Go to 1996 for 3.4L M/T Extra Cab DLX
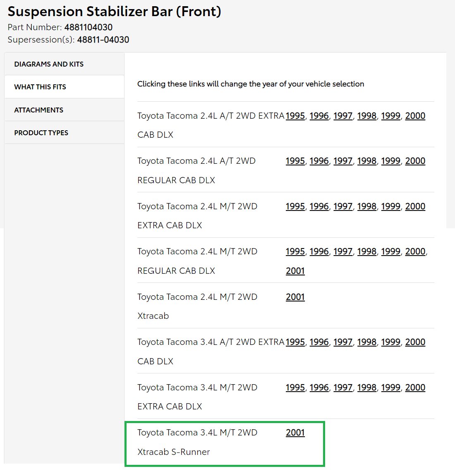Viewport: 455px width, 476px height. point(319,387)
